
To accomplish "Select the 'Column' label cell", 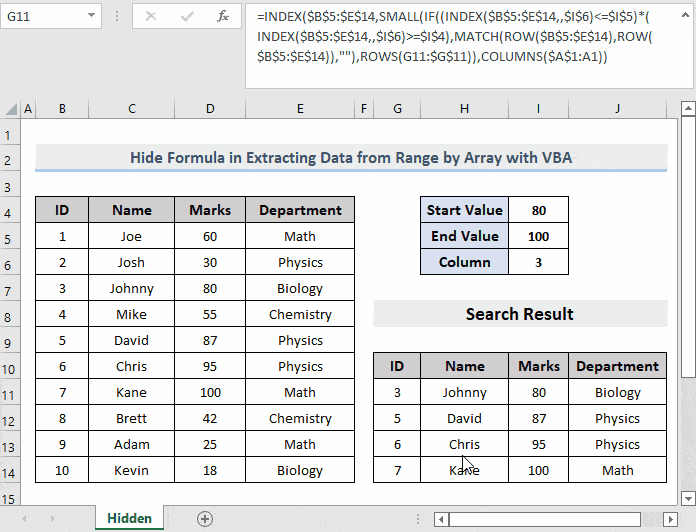I will (464, 262).
